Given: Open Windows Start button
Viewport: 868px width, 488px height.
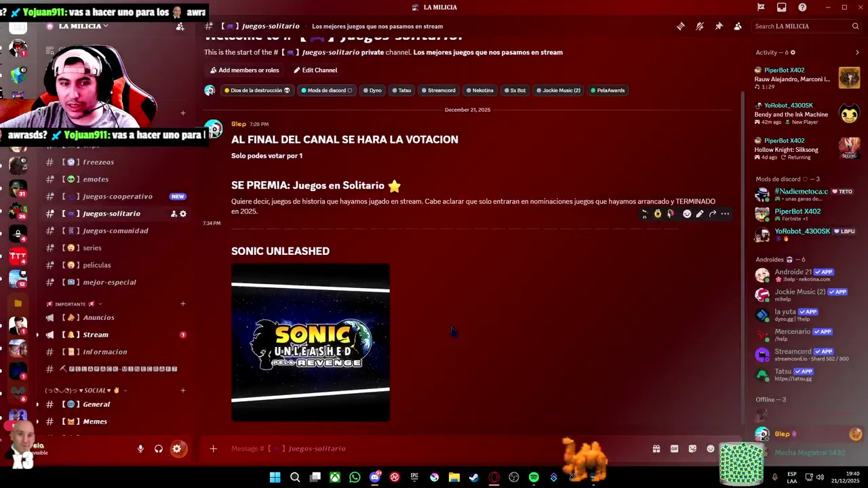Looking at the screenshot, I should coord(275,477).
